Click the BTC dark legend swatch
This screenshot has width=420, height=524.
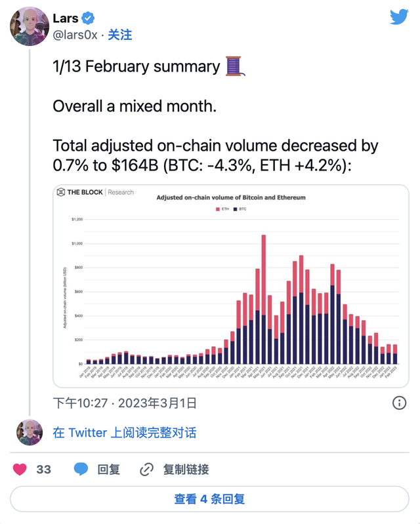click(236, 209)
